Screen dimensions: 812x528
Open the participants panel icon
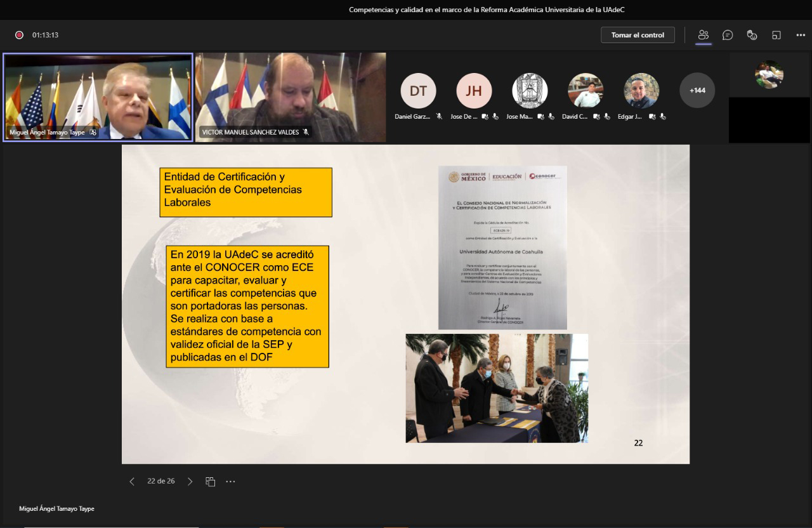click(x=703, y=35)
